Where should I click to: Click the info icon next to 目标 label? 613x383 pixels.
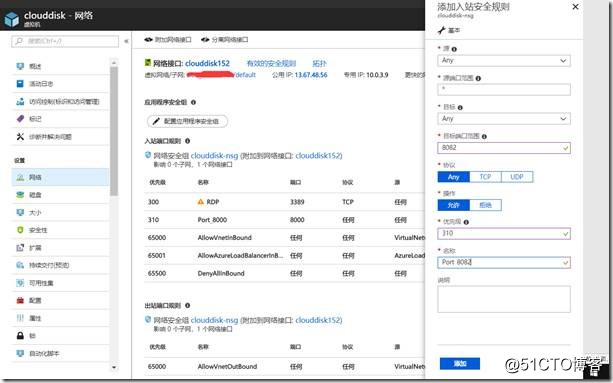[x=460, y=107]
